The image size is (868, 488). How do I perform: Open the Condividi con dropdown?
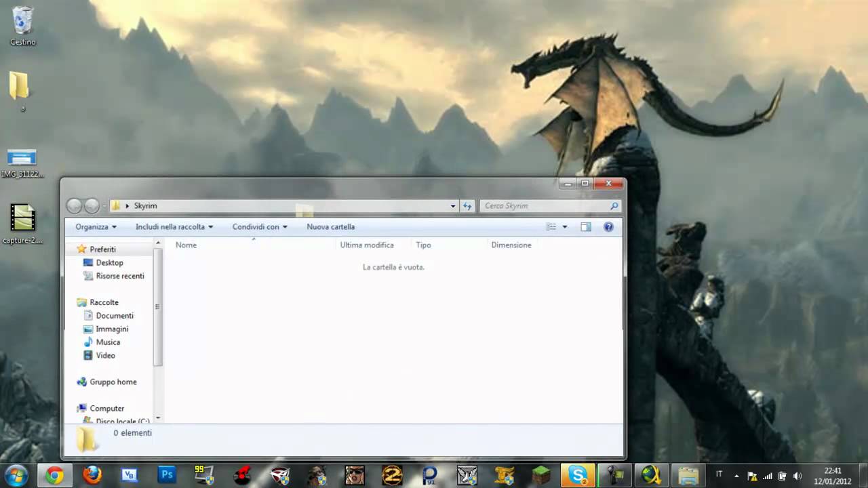(x=260, y=227)
